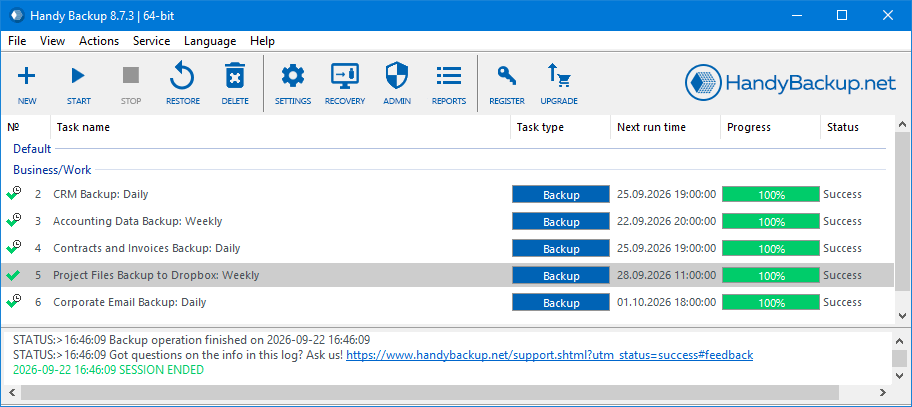This screenshot has height=407, width=912.
Task: Click status icon of Corporate Email Backup
Action: [x=13, y=302]
